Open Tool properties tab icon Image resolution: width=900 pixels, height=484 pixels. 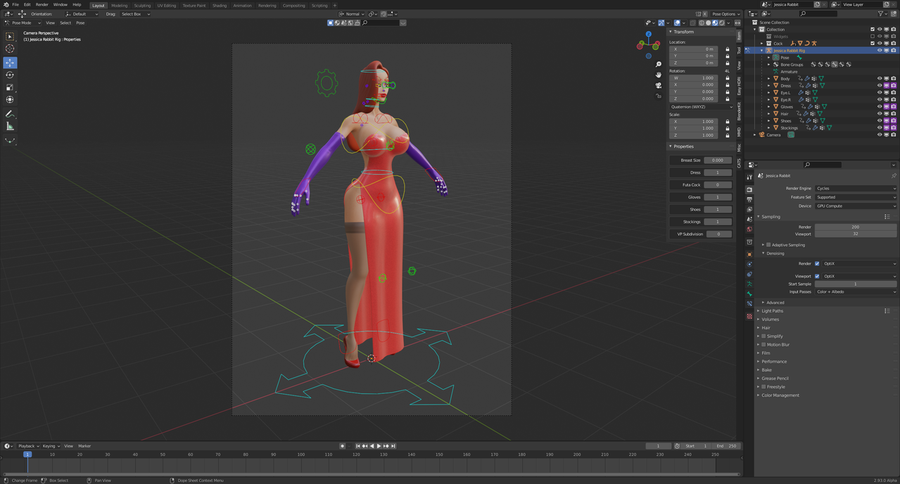click(750, 177)
